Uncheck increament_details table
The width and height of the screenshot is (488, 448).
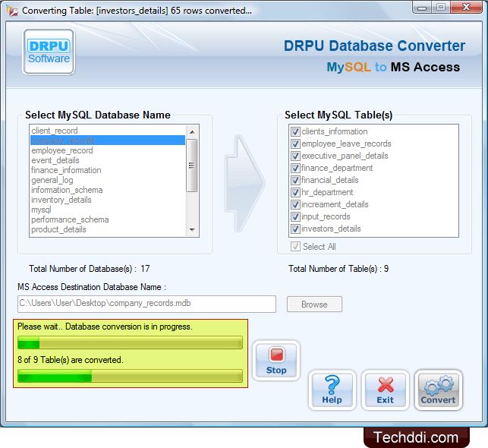tap(295, 204)
